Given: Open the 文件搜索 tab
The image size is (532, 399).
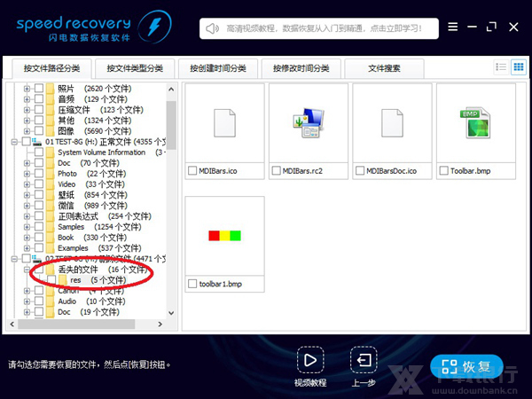Looking at the screenshot, I should coord(384,68).
